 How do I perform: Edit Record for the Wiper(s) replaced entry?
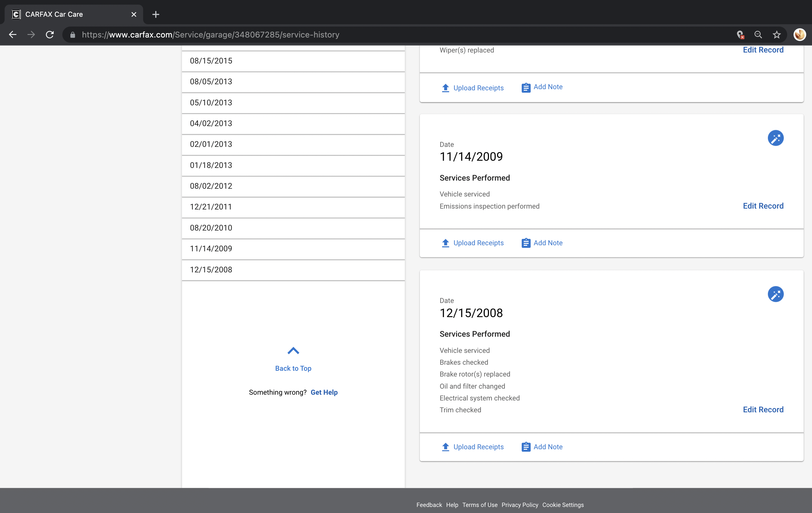pyautogui.click(x=763, y=50)
